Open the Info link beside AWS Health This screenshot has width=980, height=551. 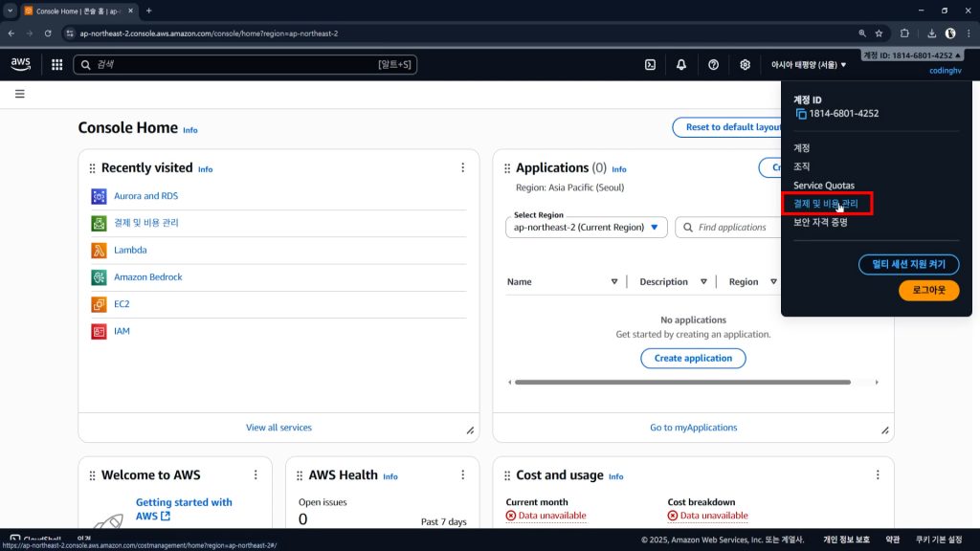coord(390,476)
